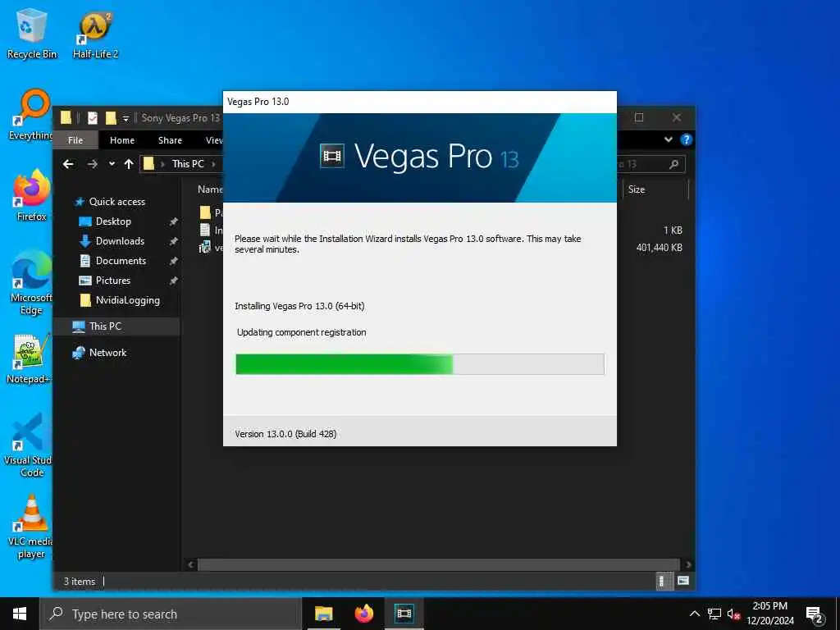The width and height of the screenshot is (840, 630).
Task: Open File Explorer help icon
Action: pyautogui.click(x=687, y=139)
